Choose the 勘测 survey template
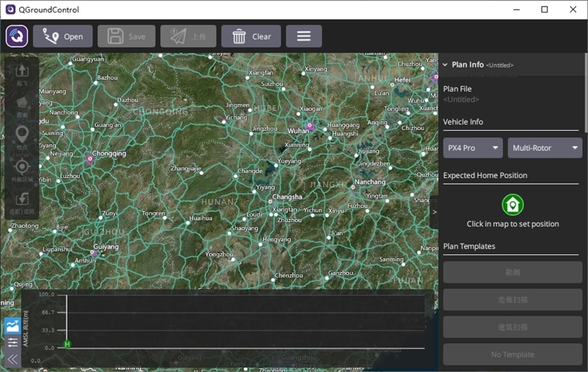Image resolution: width=588 pixels, height=372 pixels. pos(512,272)
